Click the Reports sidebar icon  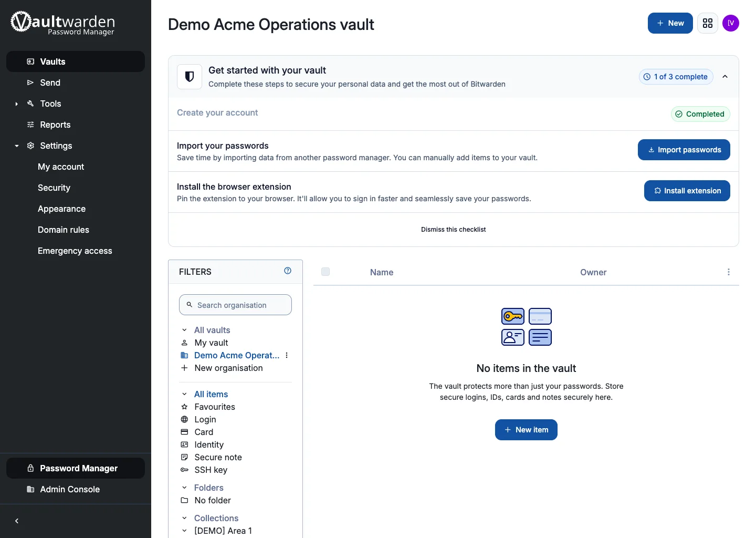[30, 125]
